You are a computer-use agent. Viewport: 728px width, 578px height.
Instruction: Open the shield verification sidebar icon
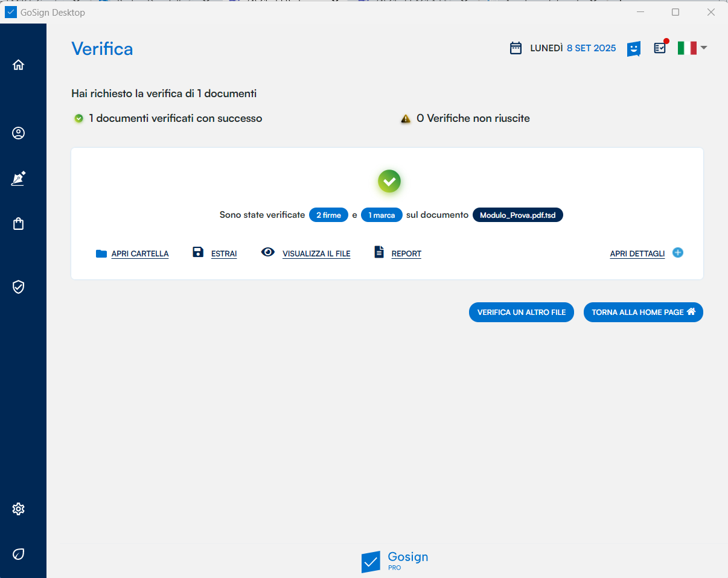pyautogui.click(x=18, y=287)
